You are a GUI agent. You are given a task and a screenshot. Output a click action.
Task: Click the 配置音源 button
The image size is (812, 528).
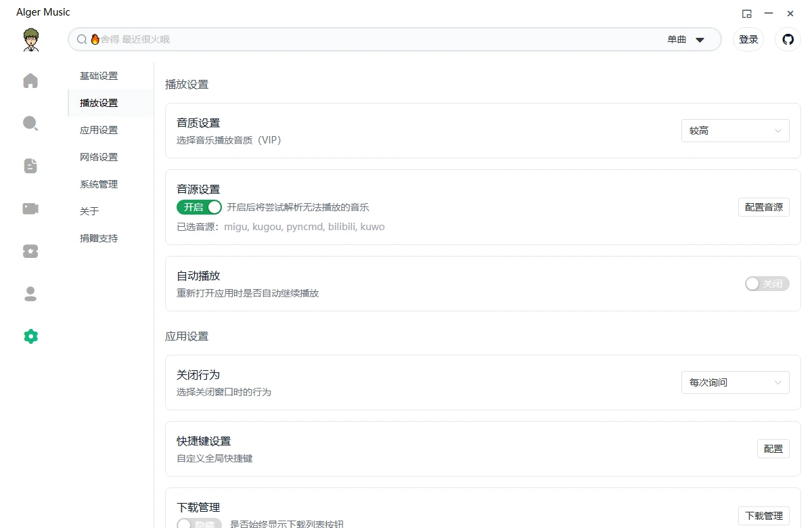[x=763, y=207]
